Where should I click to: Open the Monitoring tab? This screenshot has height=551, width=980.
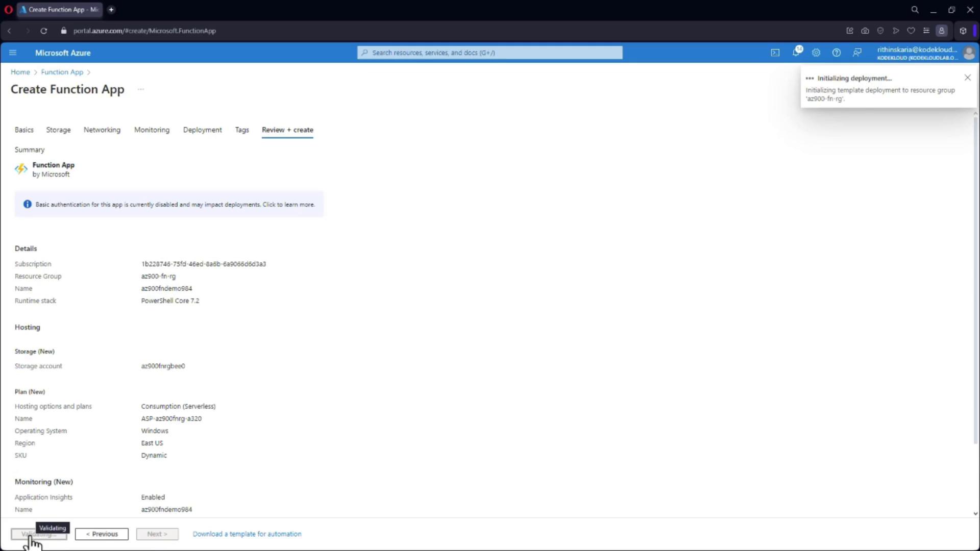pyautogui.click(x=152, y=130)
